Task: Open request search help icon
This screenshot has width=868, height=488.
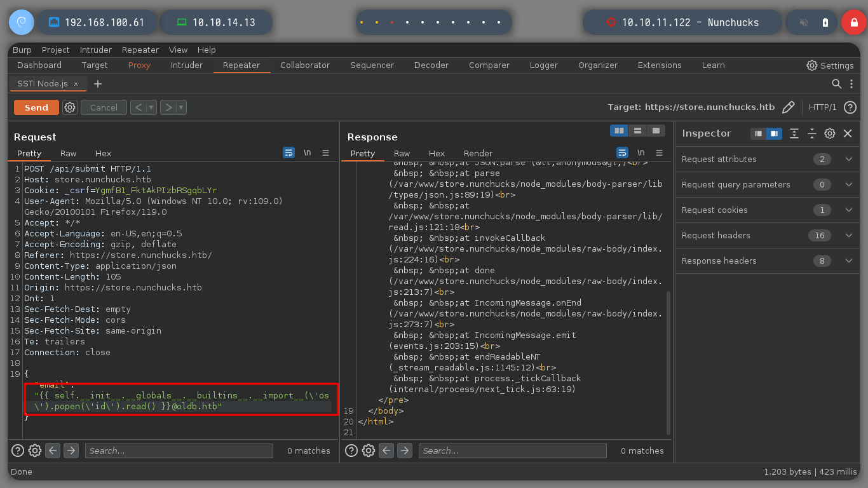Action: pos(18,451)
